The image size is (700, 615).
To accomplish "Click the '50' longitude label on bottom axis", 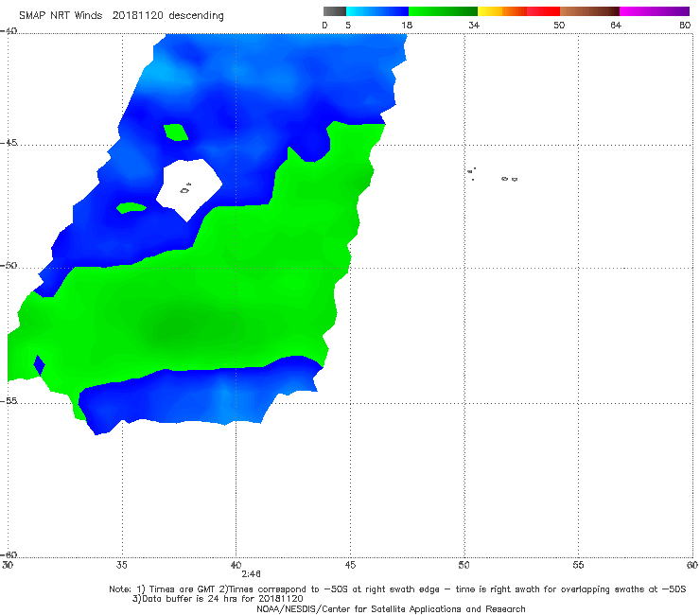I will [x=464, y=565].
